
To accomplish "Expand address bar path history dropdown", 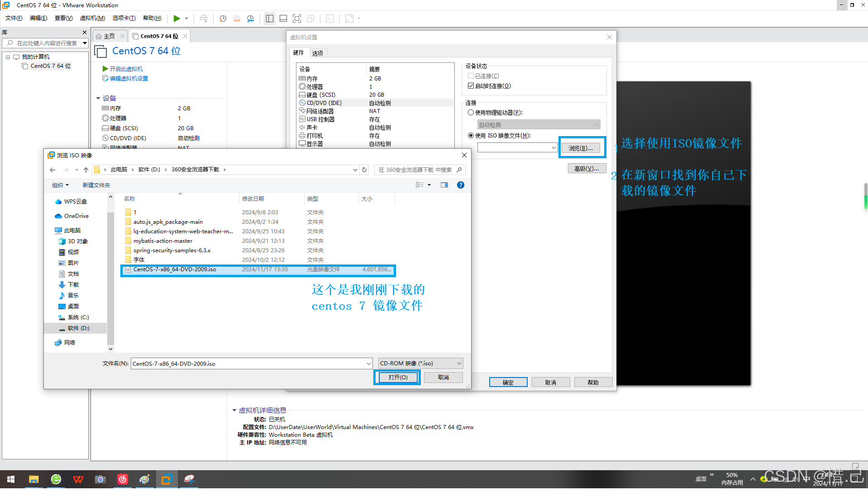I will point(355,170).
